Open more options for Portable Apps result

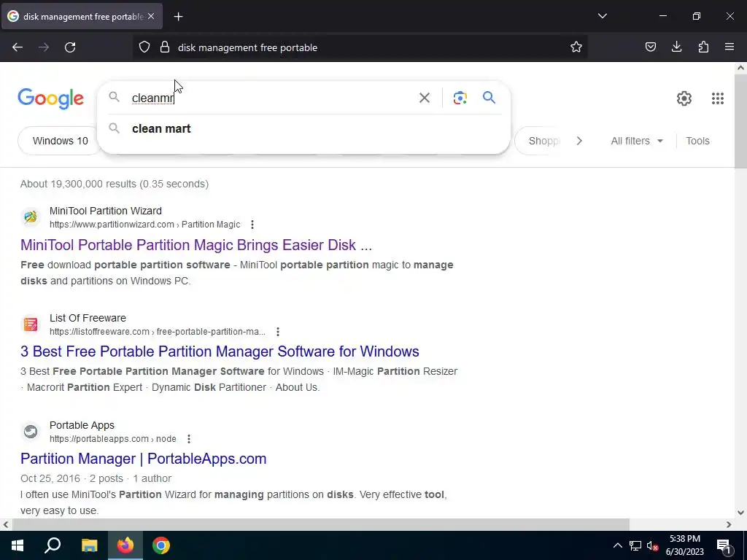[x=189, y=438]
